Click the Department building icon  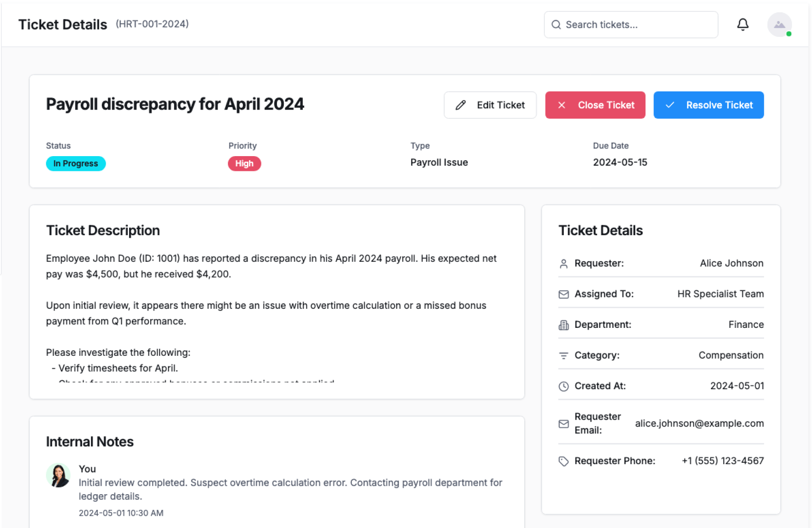coord(563,325)
